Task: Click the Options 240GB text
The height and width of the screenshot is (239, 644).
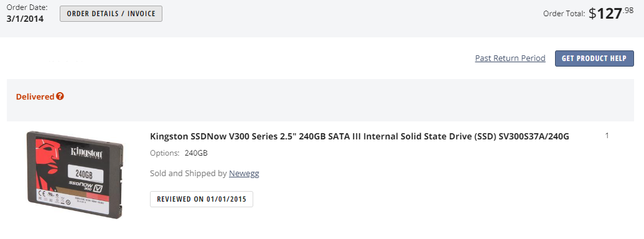Action: pos(179,153)
